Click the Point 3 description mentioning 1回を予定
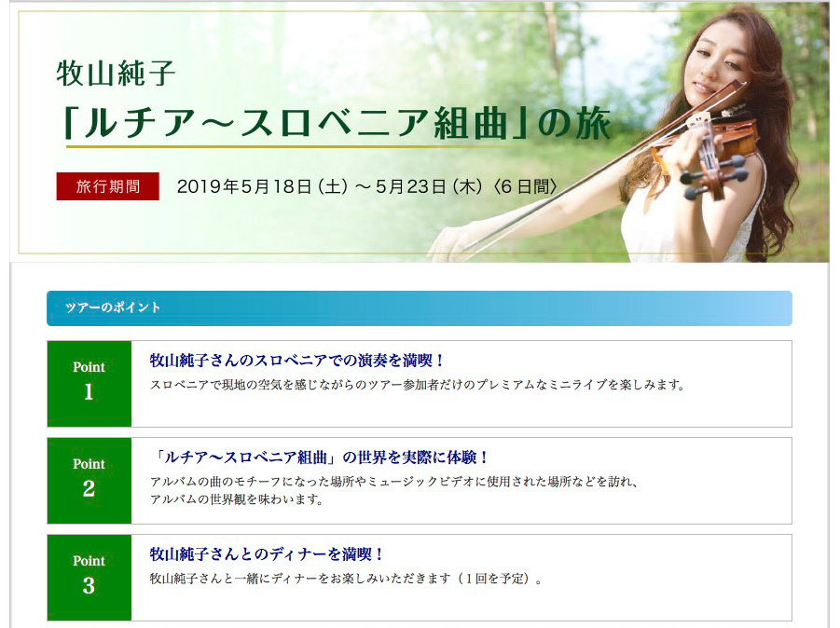The height and width of the screenshot is (628, 840). click(346, 579)
